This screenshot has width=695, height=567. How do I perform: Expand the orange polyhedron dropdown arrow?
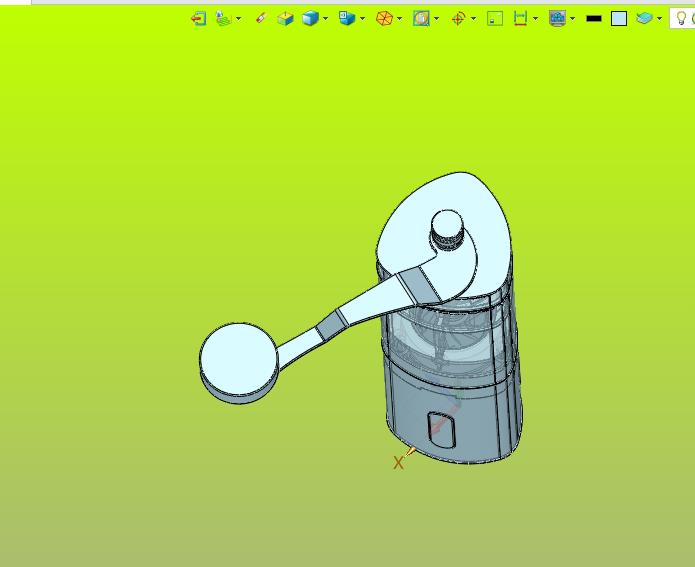[x=400, y=19]
